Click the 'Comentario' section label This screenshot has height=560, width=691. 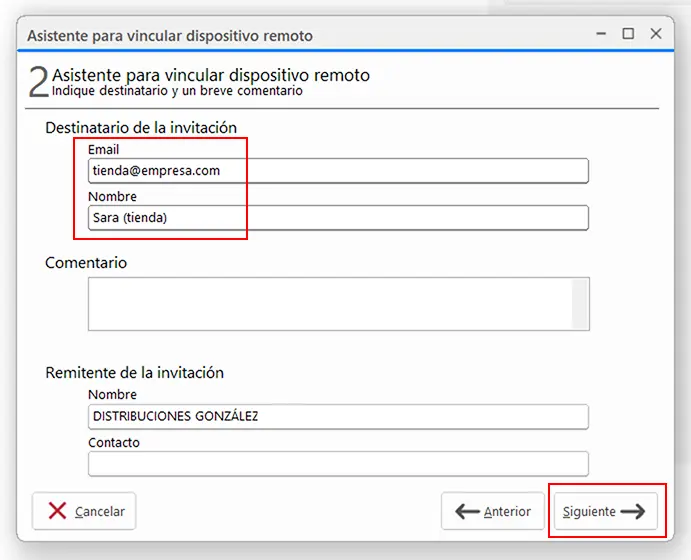86,263
